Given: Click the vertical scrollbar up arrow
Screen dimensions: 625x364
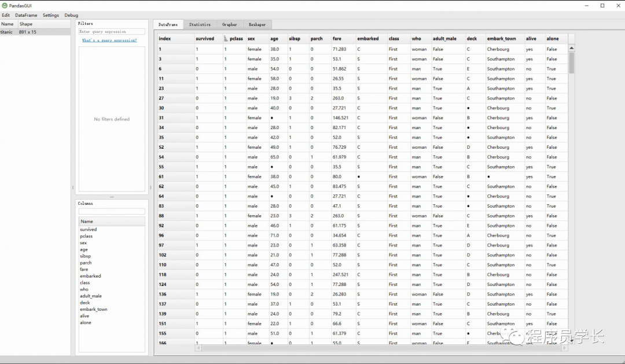Looking at the screenshot, I should (572, 48).
